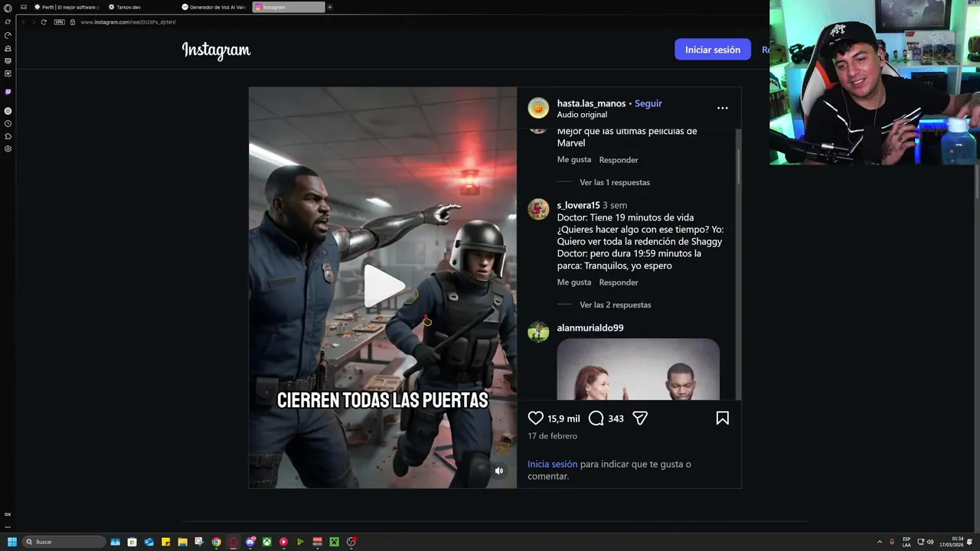The height and width of the screenshot is (551, 980).
Task: Click the Instagram logo
Action: (216, 51)
